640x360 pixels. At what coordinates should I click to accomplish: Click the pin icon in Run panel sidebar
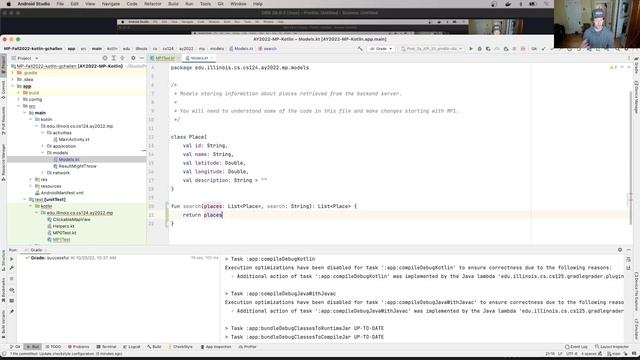tap(12, 312)
